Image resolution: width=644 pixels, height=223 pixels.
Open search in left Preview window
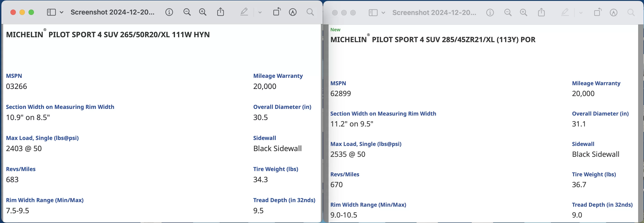point(310,12)
